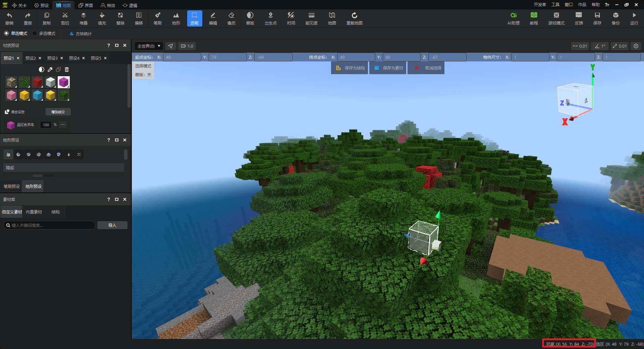
Task: Select the tree terrain preset icon
Action: (69, 154)
